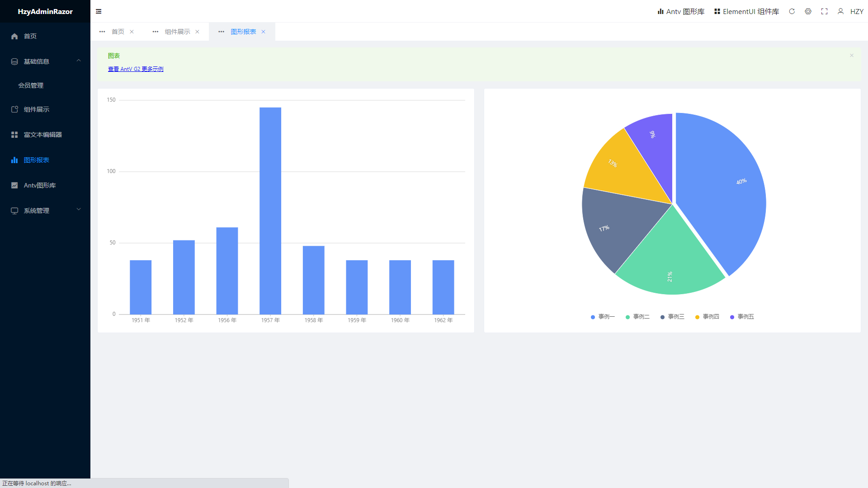The width and height of the screenshot is (868, 488).
Task: Click the user avatar icon
Action: [x=840, y=11]
